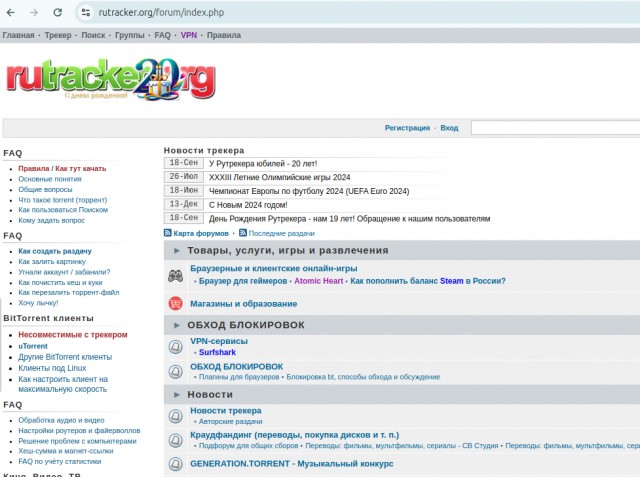
Task: Open Правила sidebar link
Action: (x=33, y=169)
